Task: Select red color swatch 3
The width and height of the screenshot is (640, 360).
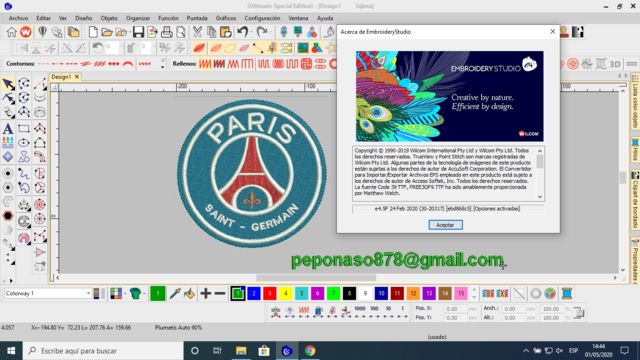Action: (x=269, y=293)
